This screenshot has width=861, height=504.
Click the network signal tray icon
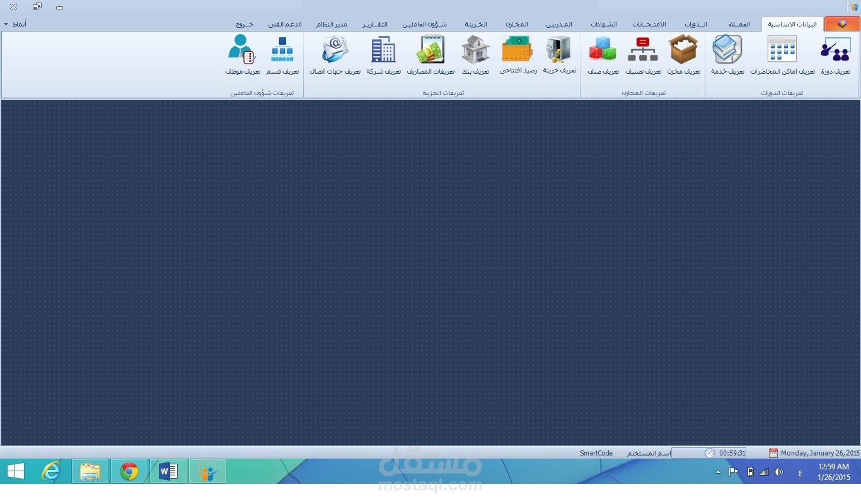(764, 472)
